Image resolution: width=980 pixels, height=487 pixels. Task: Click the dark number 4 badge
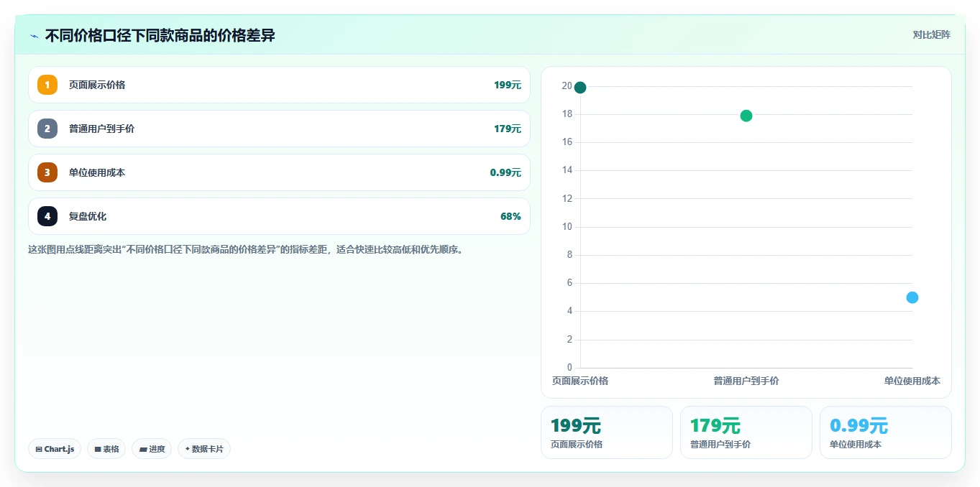[x=47, y=216]
